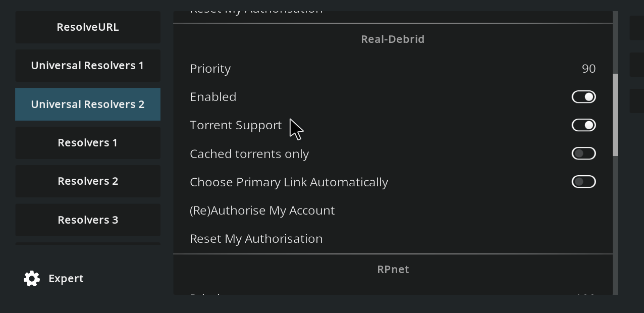Click the Expert settings gear icon
Image resolution: width=644 pixels, height=313 pixels.
tap(32, 278)
